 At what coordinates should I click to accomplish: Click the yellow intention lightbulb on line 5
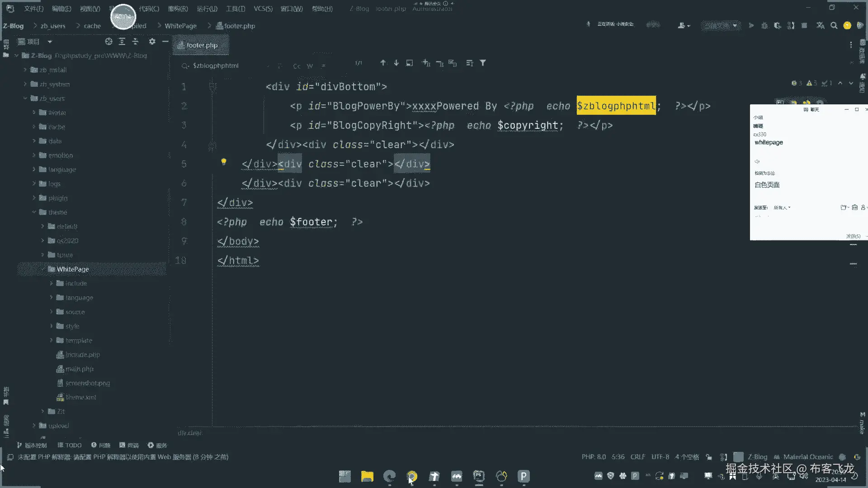[x=223, y=162]
